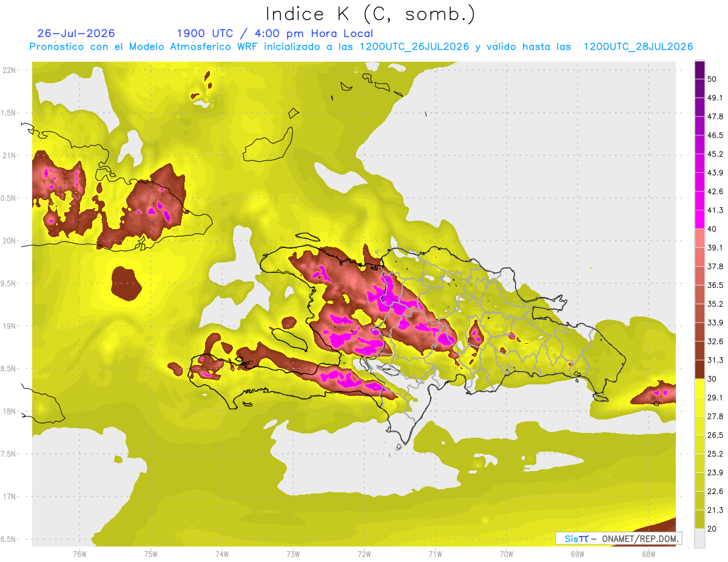728x562 pixels.
Task: Click the light gray below-20 colorbar box
Action: 699,538
